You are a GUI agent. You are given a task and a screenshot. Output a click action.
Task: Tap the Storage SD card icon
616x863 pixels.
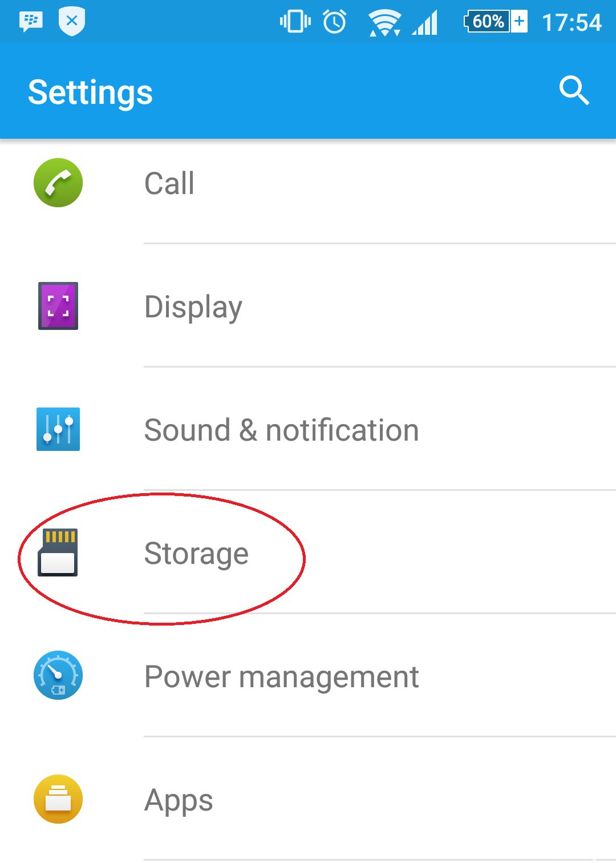[x=58, y=553]
